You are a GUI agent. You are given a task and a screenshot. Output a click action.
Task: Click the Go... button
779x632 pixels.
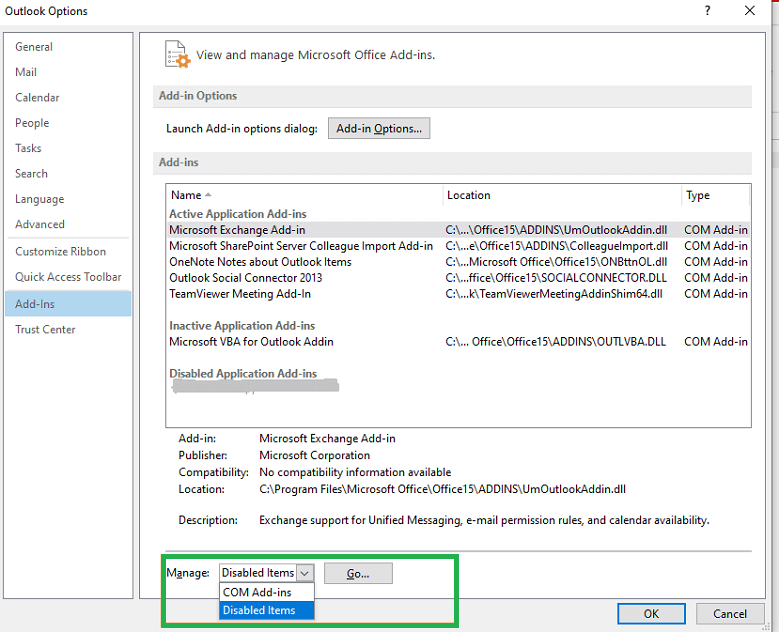tap(358, 573)
